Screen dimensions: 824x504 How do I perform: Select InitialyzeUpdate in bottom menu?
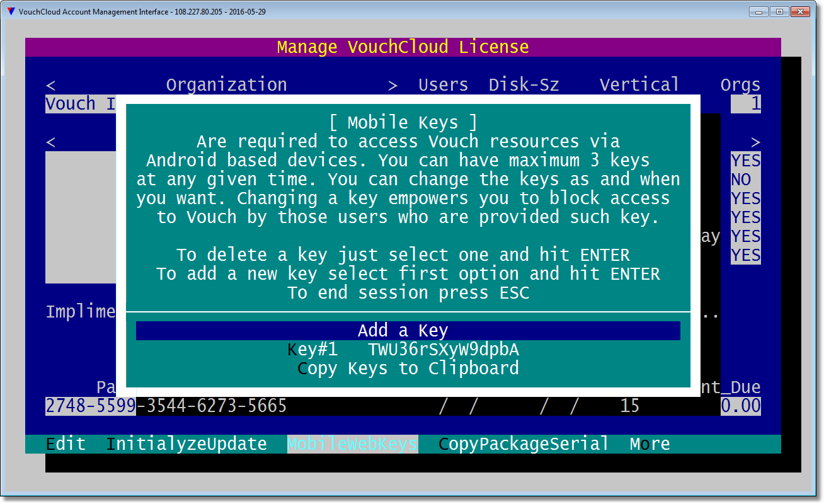[186, 444]
